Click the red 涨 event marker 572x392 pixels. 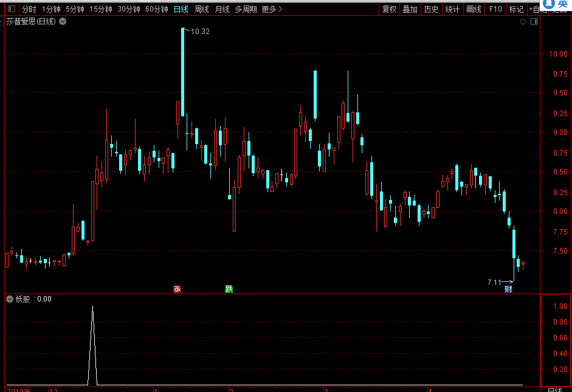pyautogui.click(x=177, y=289)
